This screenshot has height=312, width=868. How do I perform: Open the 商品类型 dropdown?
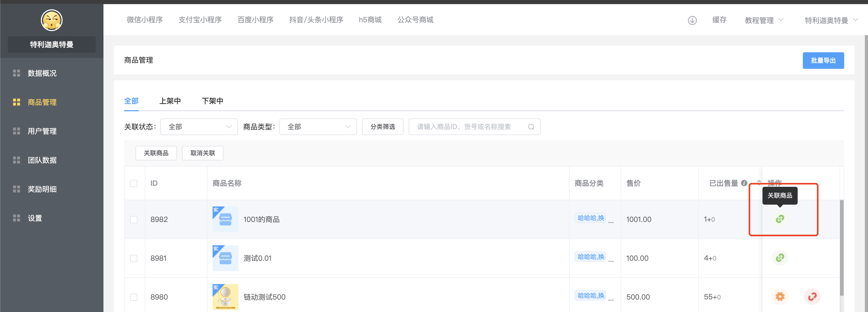pos(318,127)
